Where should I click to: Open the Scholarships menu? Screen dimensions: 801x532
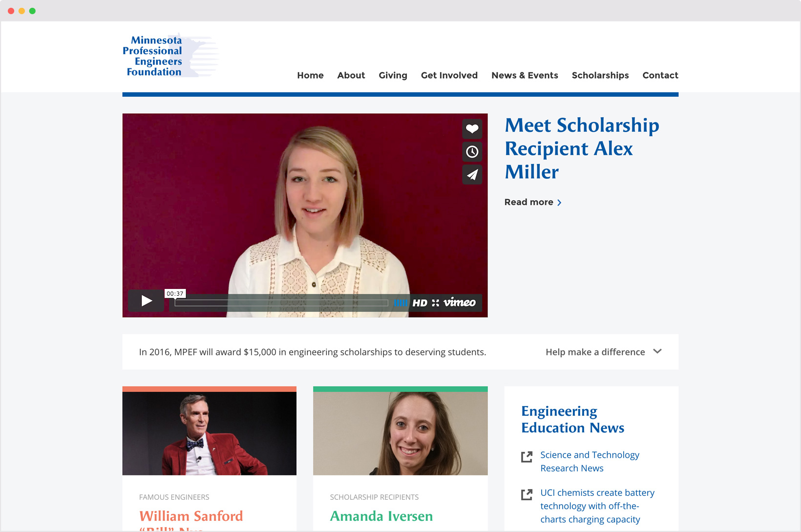600,75
